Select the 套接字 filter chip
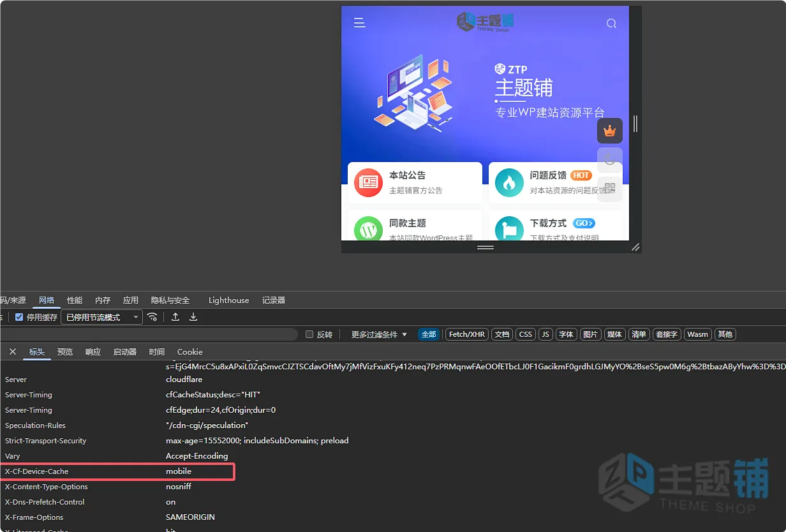The image size is (786, 532). pyautogui.click(x=666, y=334)
